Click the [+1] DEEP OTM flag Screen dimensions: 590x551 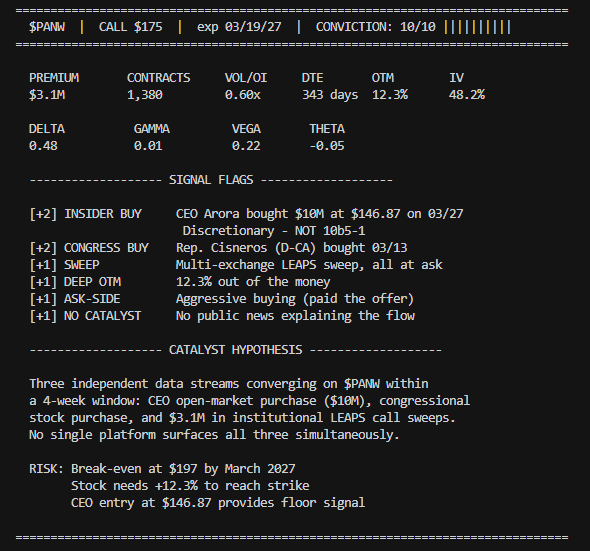tap(75, 282)
